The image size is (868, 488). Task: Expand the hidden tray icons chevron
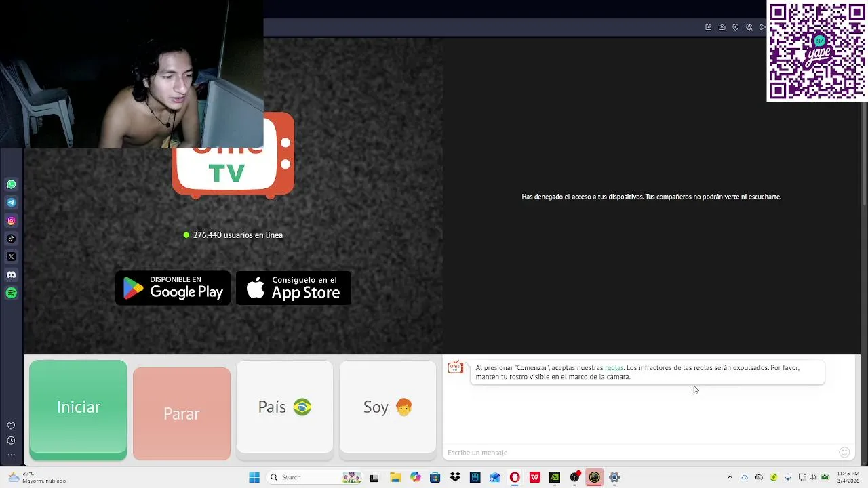coord(730,477)
